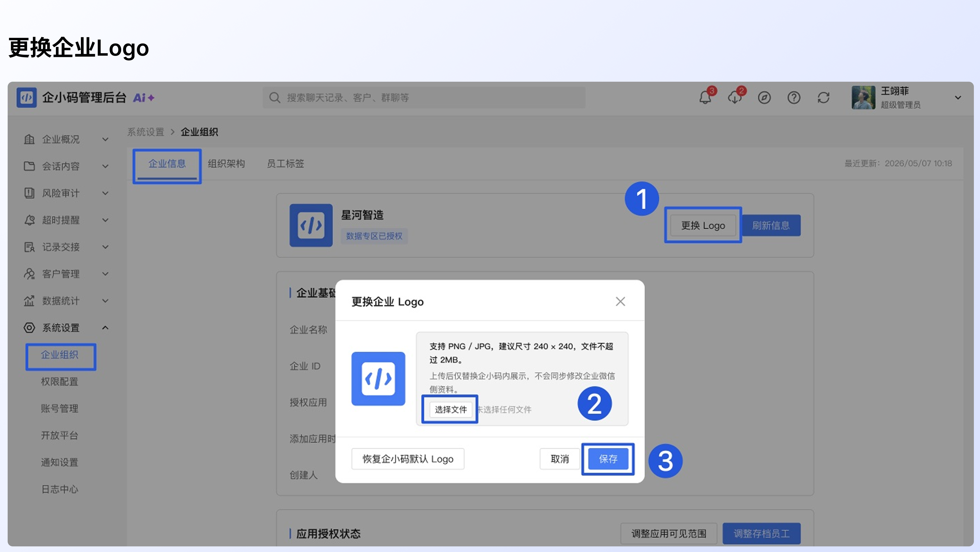Close the 更换企业 Logo dialog

pos(620,302)
